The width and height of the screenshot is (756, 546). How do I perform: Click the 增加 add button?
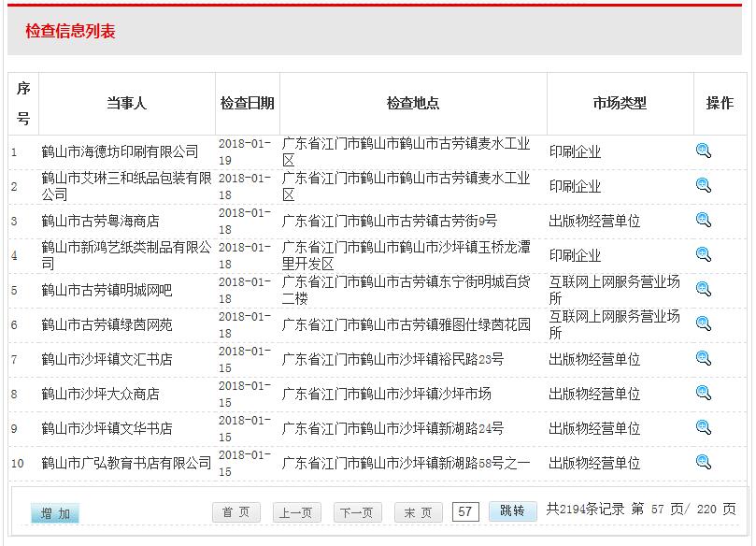pos(55,513)
